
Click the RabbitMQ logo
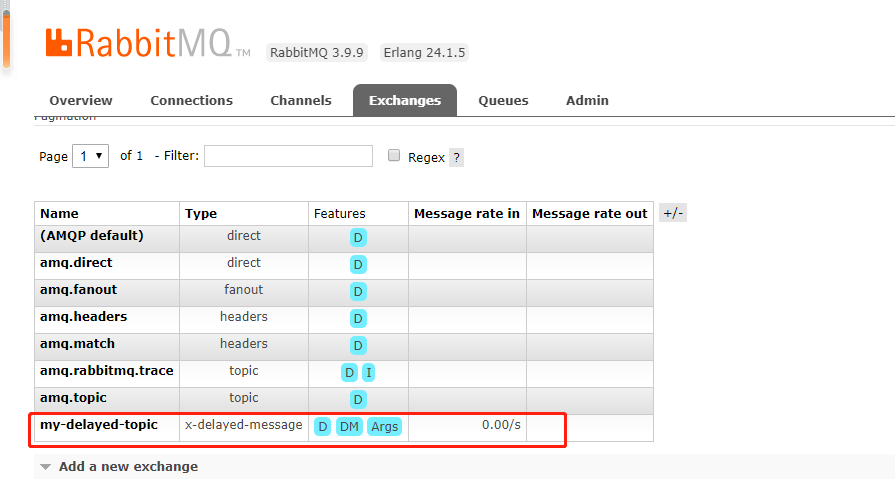coord(147,43)
